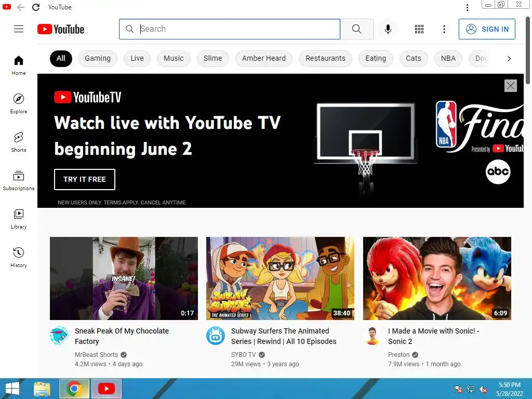Viewport: 532px width, 399px height.
Task: Open Subway Surfers Animated Series title
Action: (x=284, y=336)
